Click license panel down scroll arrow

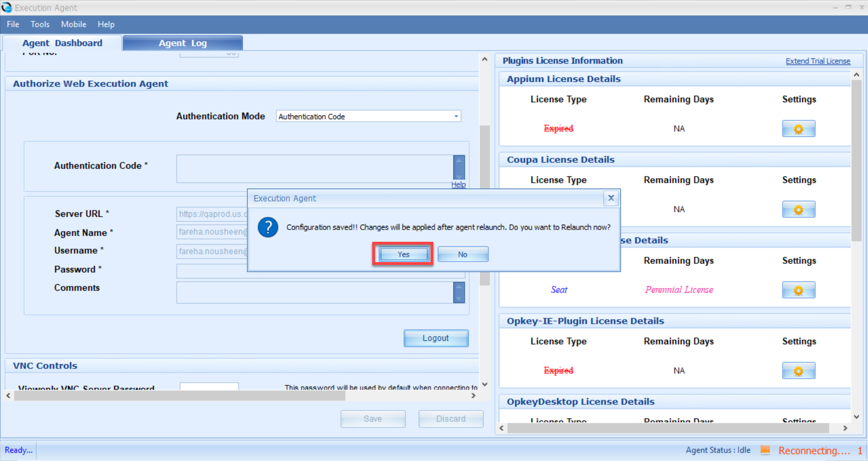856,417
